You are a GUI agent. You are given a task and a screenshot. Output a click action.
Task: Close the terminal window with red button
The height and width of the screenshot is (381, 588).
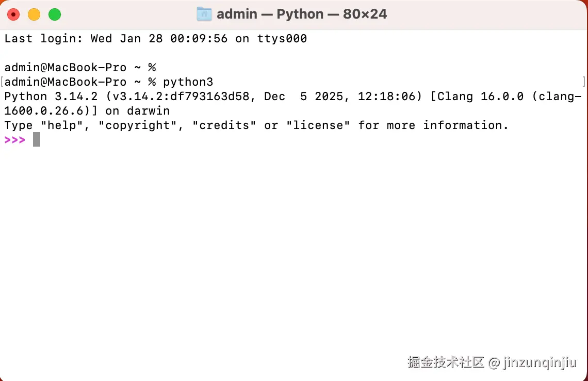pyautogui.click(x=13, y=14)
